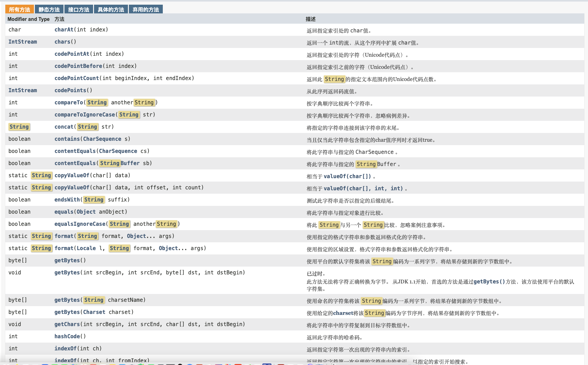Open contentEquals with StringBuffer sb parameter
588x365 pixels.
75,163
